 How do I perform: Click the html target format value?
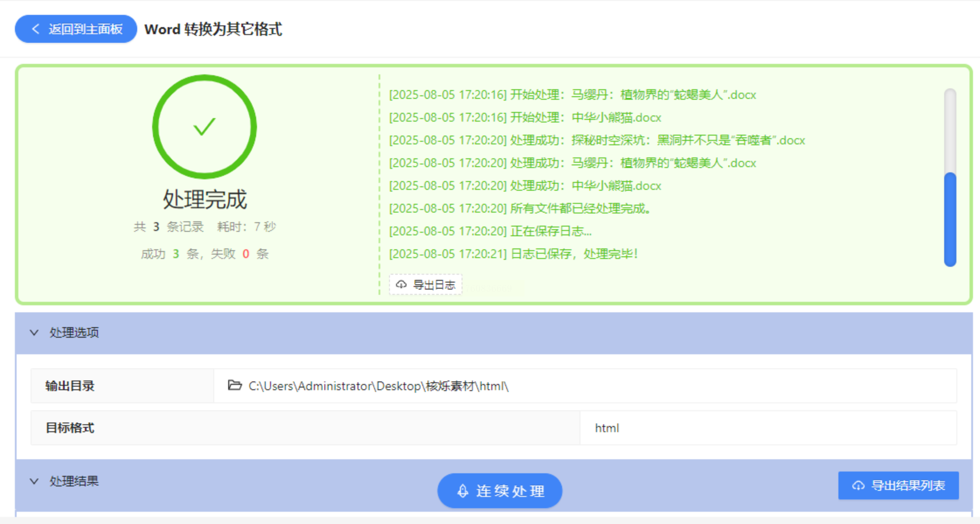pos(607,428)
